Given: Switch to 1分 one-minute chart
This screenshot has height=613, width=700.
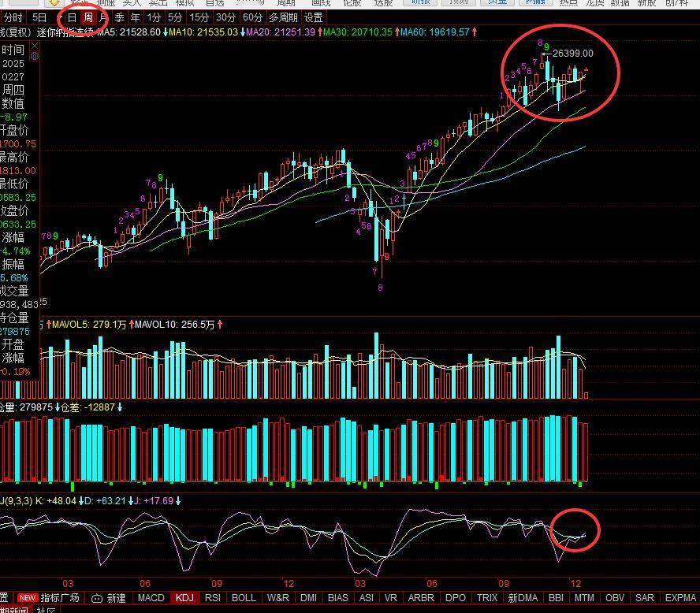Looking at the screenshot, I should [x=154, y=18].
